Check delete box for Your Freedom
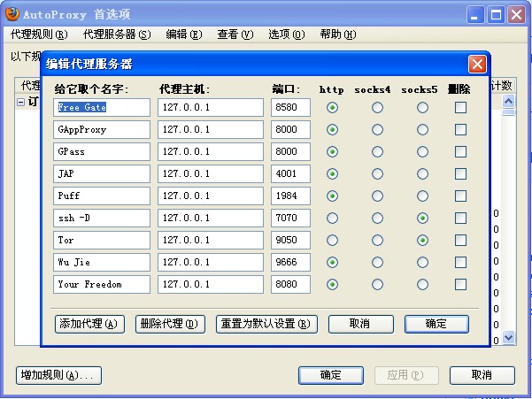 click(x=460, y=284)
